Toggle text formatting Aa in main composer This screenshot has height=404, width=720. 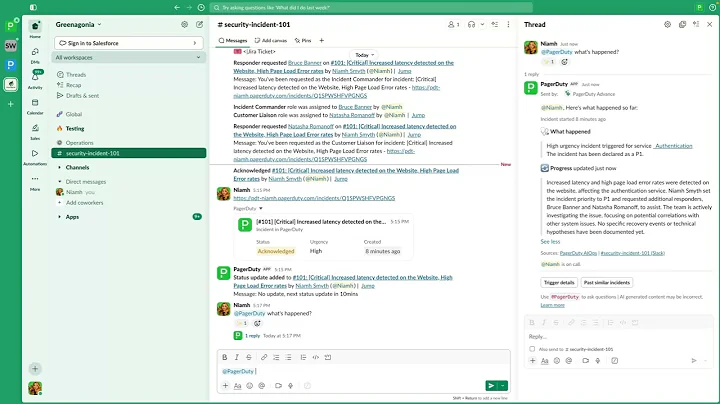237,386
